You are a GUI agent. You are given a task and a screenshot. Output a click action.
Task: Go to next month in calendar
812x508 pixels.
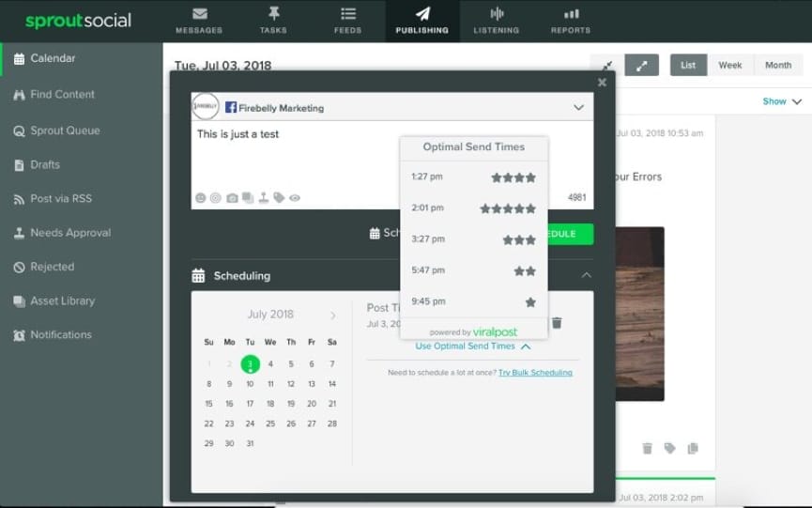pos(333,315)
